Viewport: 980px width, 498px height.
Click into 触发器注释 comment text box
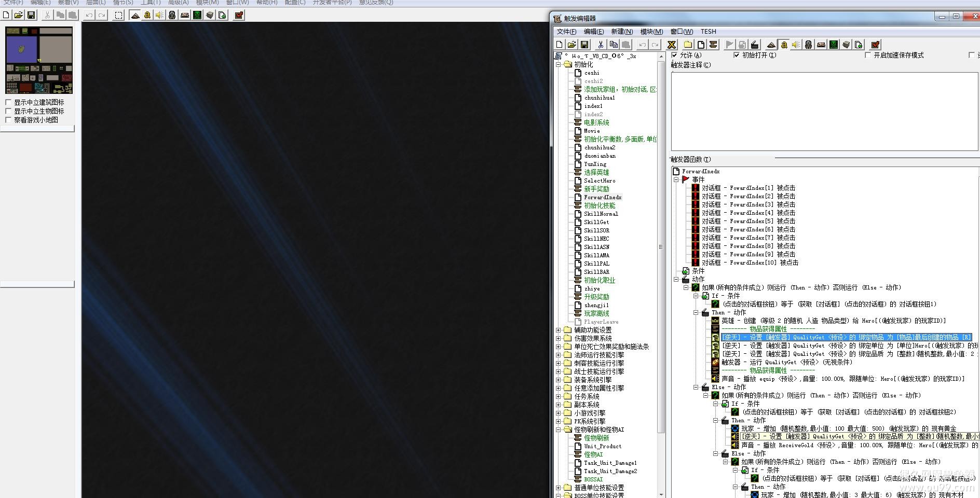point(824,112)
